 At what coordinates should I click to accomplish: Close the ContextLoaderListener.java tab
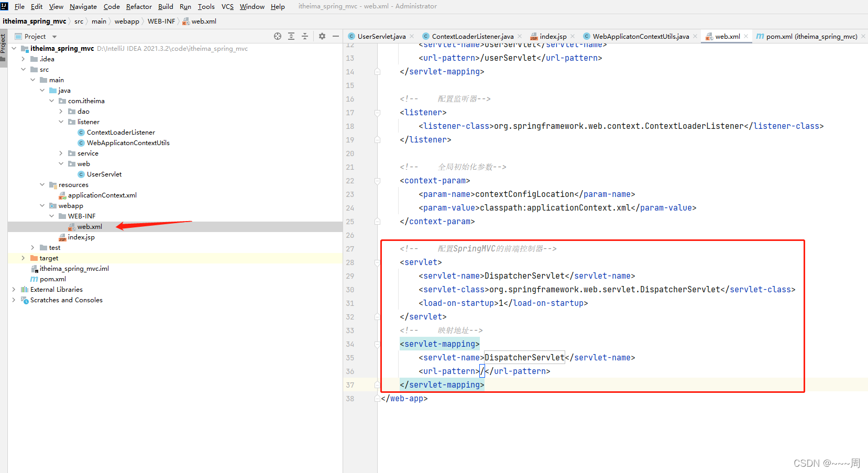[x=520, y=36]
